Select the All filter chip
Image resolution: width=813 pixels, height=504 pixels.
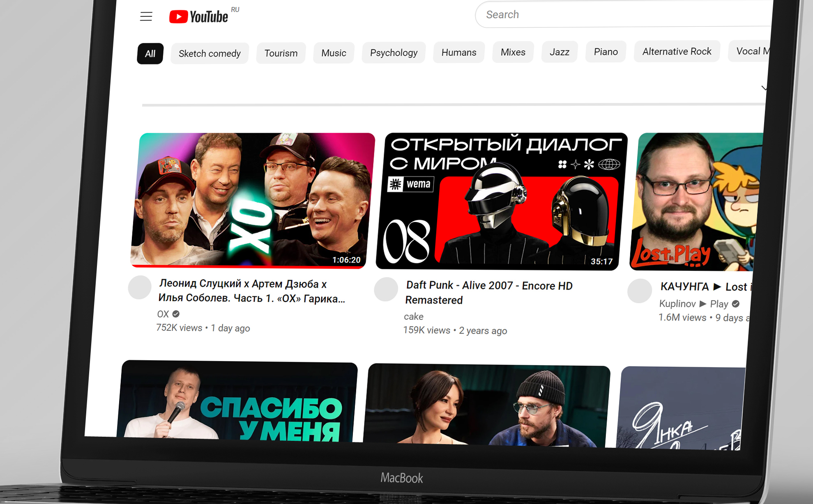tap(150, 54)
